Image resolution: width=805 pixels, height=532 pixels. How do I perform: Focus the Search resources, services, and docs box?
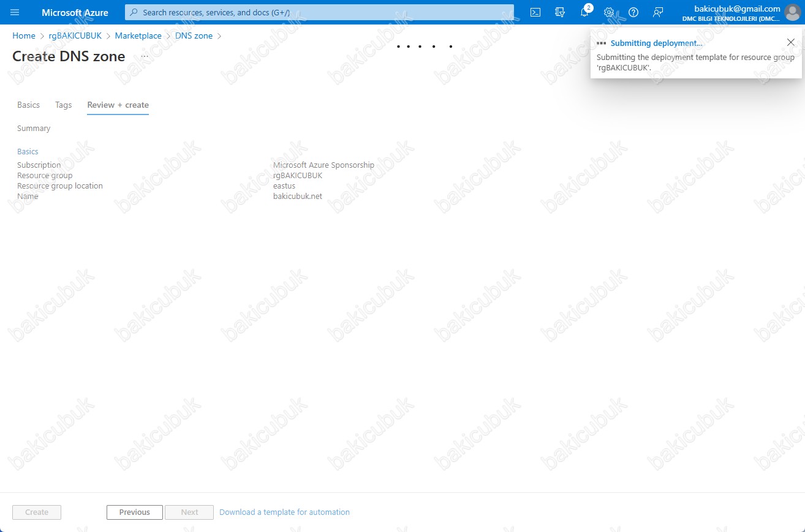click(x=319, y=12)
